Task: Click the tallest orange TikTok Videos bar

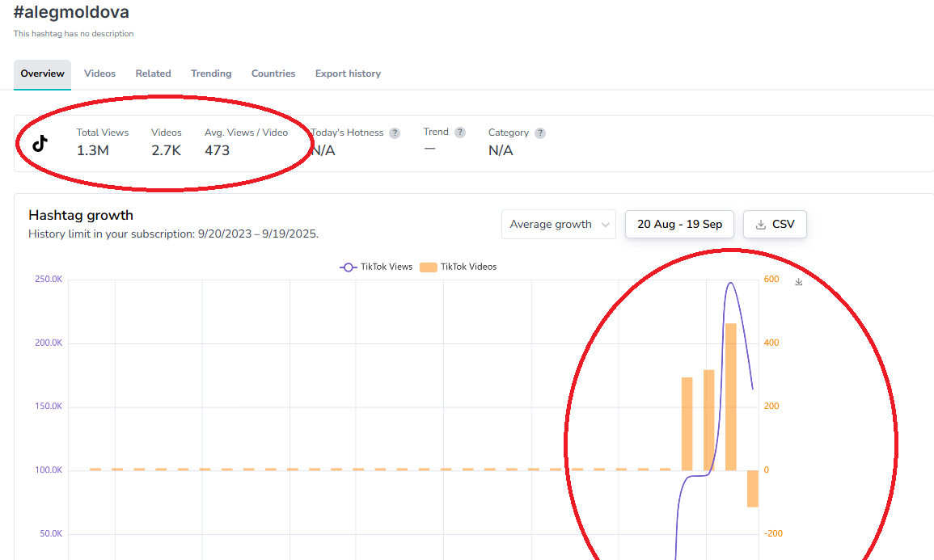Action: tap(731, 397)
